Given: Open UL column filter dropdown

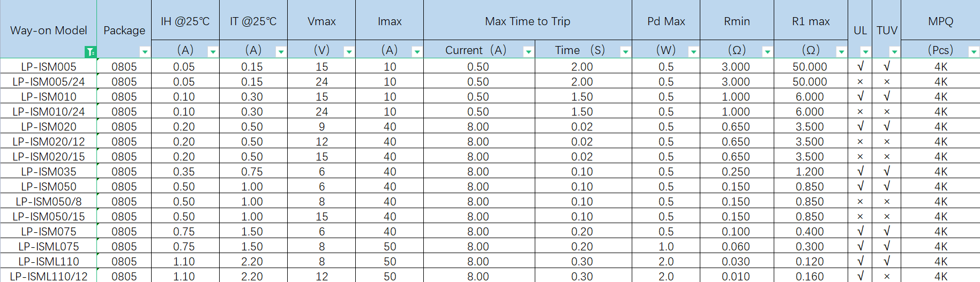Looking at the screenshot, I should click(865, 52).
